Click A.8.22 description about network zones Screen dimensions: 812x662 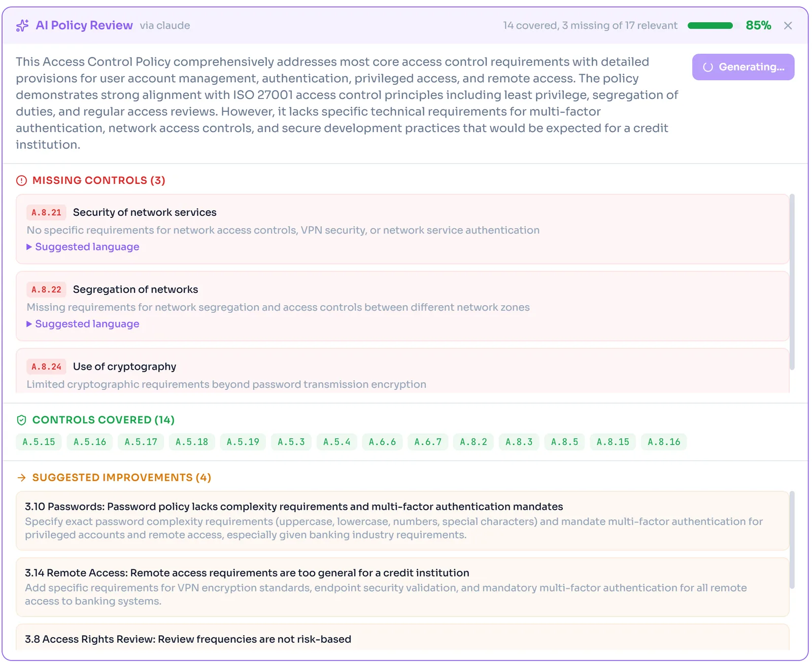[278, 307]
